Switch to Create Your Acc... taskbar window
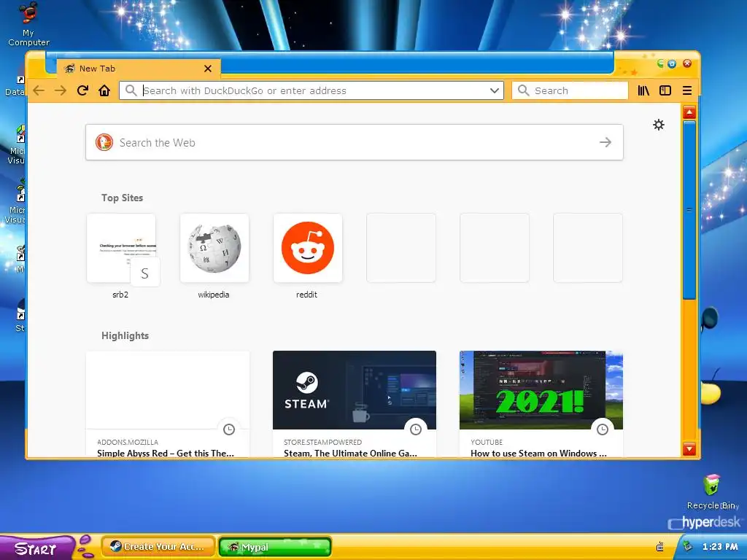Image resolution: width=747 pixels, height=560 pixels. pyautogui.click(x=158, y=547)
